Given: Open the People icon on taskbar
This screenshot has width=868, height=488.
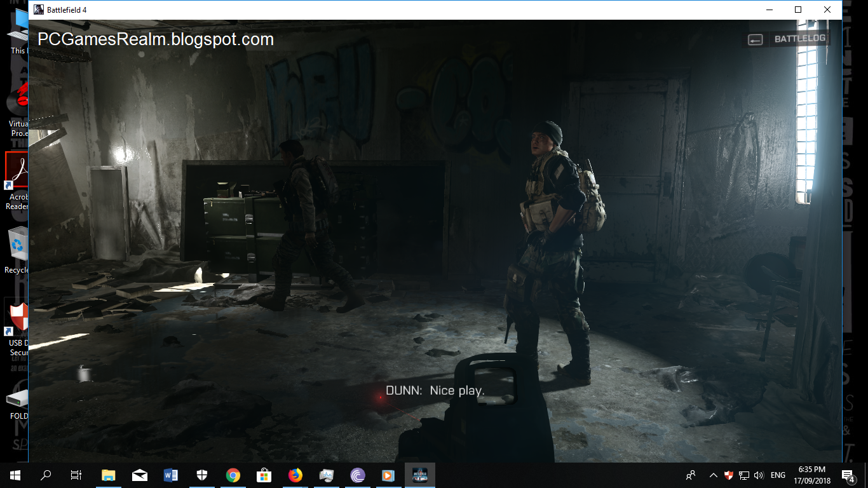Looking at the screenshot, I should coord(691,475).
